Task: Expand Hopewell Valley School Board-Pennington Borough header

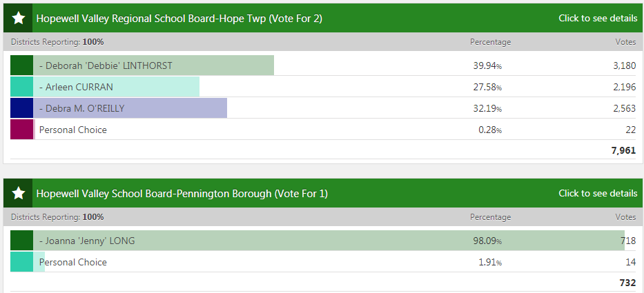Action: (182, 194)
